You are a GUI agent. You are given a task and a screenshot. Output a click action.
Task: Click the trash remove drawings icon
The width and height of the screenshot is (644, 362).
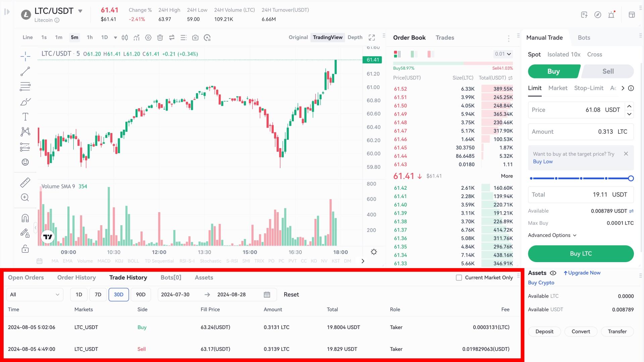[x=160, y=38]
